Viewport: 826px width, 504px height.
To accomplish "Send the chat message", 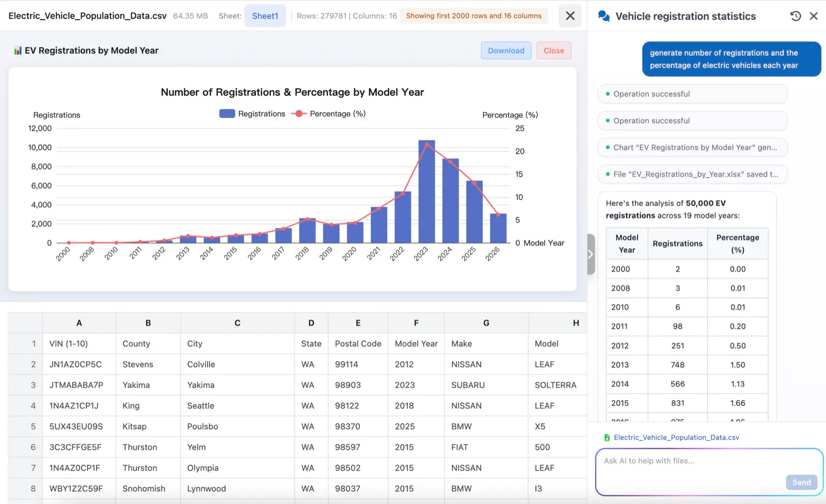I will [801, 482].
